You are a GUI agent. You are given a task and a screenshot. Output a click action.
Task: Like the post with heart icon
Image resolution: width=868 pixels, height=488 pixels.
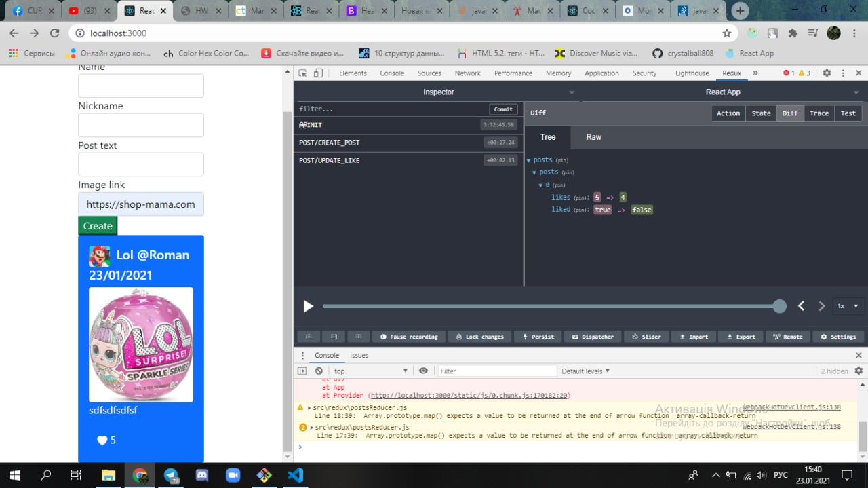(102, 440)
